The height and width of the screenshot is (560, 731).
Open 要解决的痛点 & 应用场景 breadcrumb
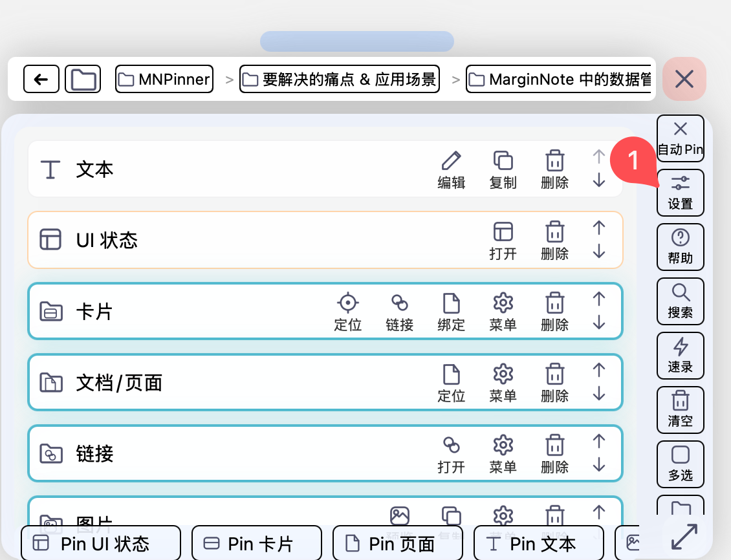tap(340, 80)
